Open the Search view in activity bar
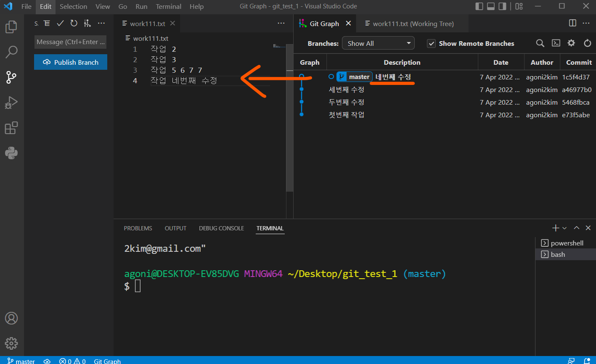This screenshot has width=596, height=364. (11, 52)
